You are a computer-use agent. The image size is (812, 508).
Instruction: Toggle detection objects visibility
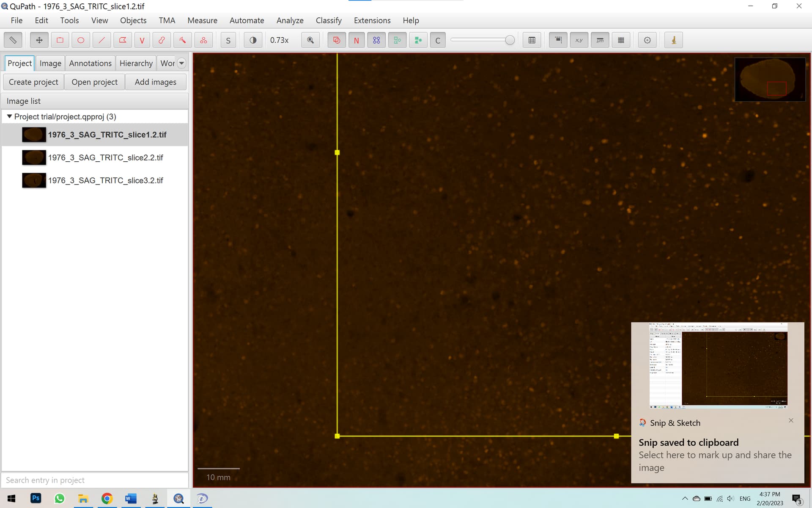(376, 40)
